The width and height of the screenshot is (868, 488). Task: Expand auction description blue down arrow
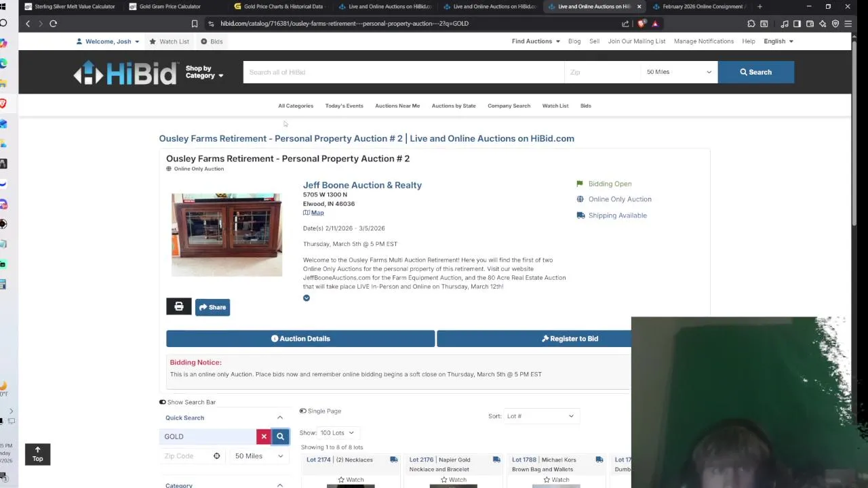pyautogui.click(x=307, y=298)
